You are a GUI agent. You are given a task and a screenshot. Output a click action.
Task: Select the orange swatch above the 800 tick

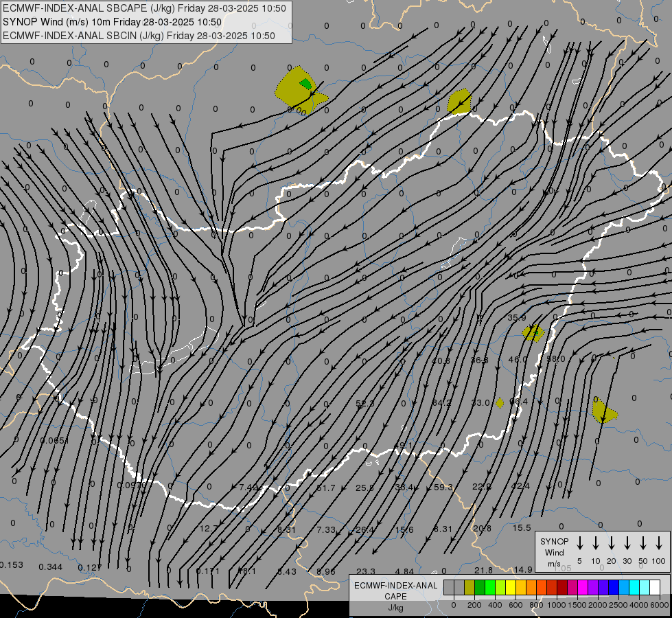tap(531, 588)
